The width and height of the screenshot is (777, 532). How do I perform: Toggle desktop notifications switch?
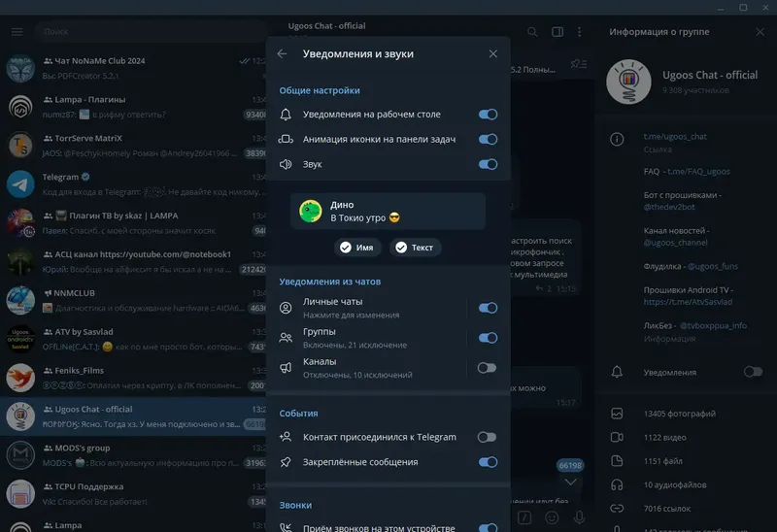click(x=488, y=115)
